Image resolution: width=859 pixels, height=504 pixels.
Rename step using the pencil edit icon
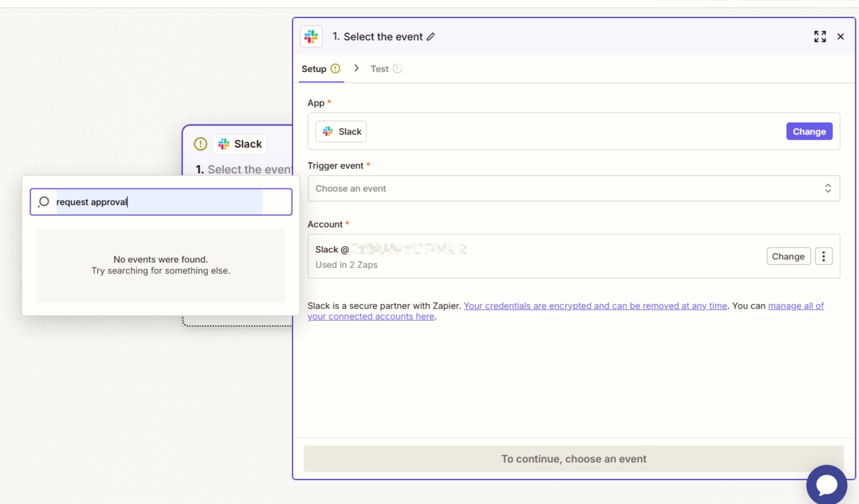coord(431,36)
